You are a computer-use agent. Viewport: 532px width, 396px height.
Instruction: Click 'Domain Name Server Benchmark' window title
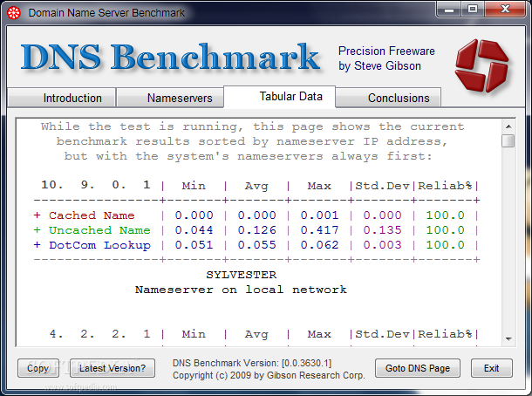(106, 13)
